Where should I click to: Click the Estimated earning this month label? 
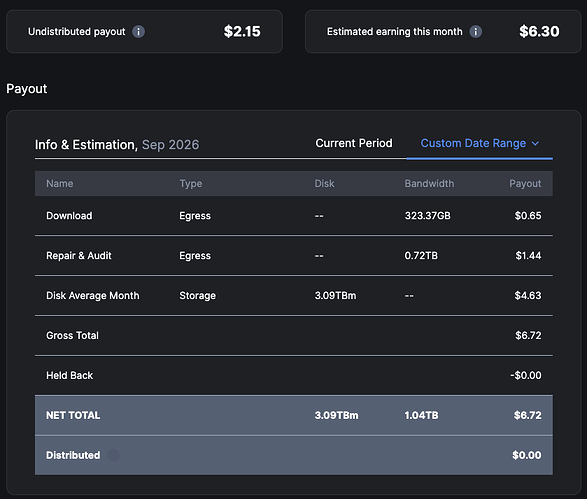[395, 31]
